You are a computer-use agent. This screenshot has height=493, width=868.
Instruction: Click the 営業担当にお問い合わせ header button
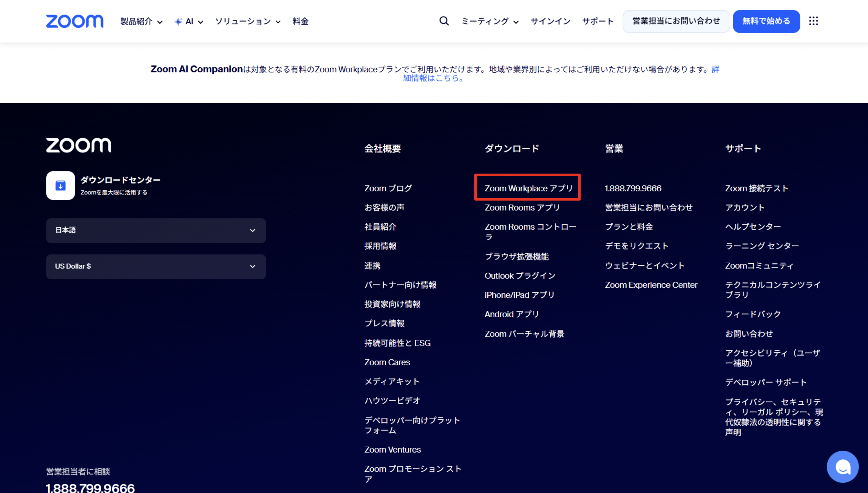(676, 21)
